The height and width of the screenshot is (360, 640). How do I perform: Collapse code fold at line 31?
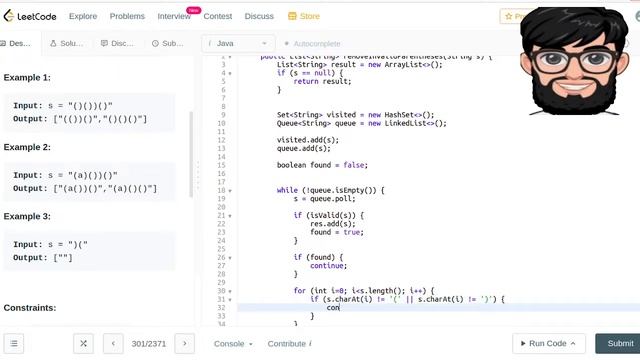click(230, 299)
